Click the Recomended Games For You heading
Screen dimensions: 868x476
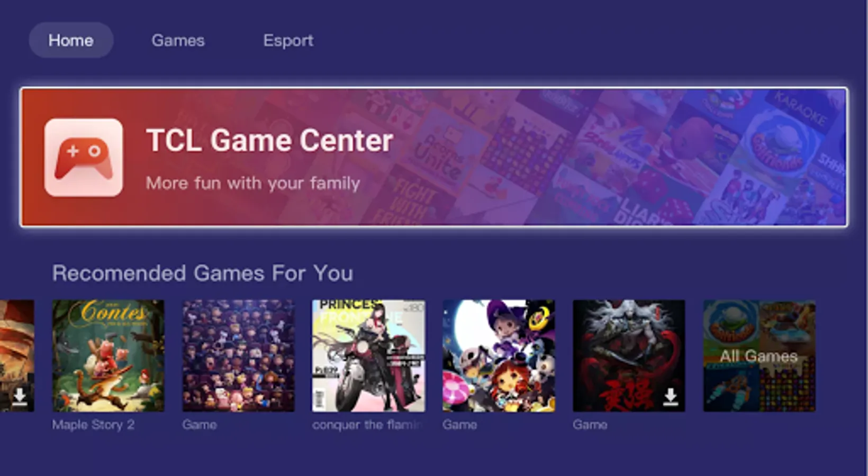click(x=202, y=273)
